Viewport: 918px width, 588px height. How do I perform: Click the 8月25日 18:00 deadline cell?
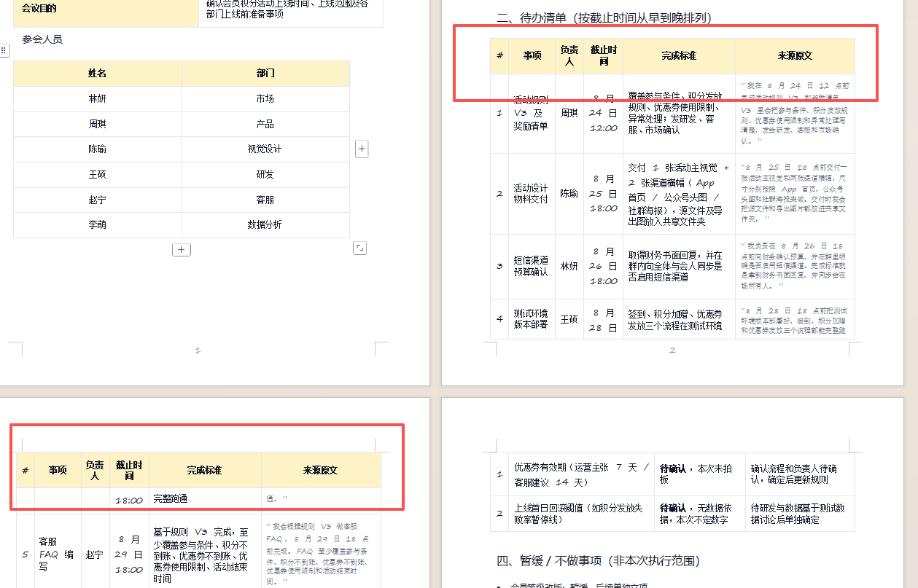pos(604,194)
